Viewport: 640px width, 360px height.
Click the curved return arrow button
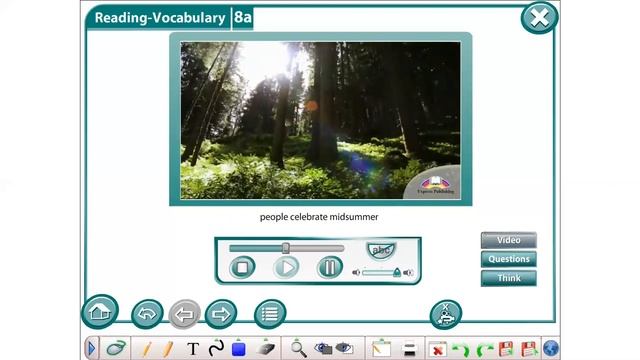click(147, 314)
